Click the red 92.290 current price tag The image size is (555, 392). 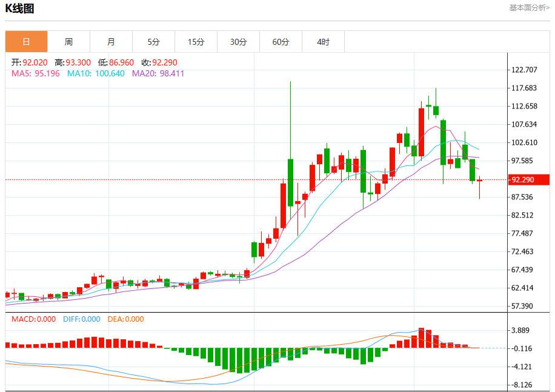point(529,180)
